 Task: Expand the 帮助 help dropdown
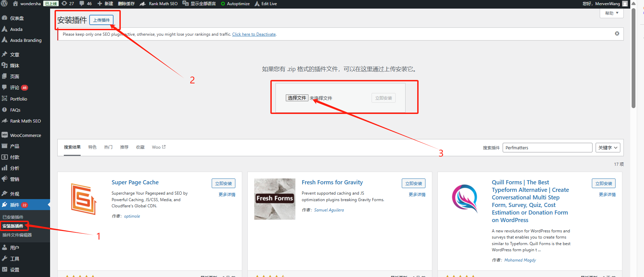click(x=611, y=13)
